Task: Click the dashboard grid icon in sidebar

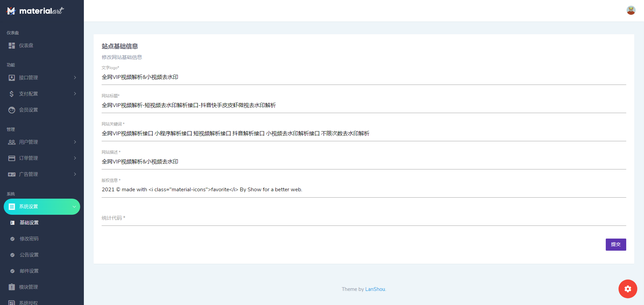Action: (x=12, y=46)
